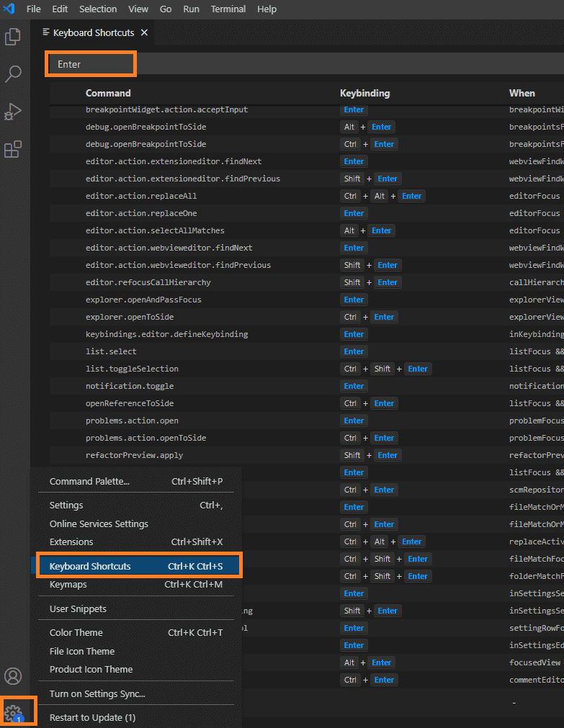The width and height of the screenshot is (564, 728).
Task: Click Turn on Settings Sync
Action: [97, 693]
